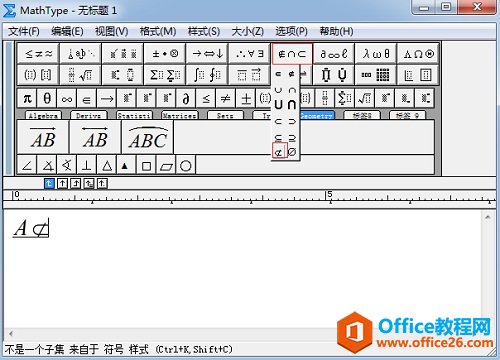This screenshot has height=360, width=500.
Task: Insert the square symbol
Action: [x=146, y=165]
